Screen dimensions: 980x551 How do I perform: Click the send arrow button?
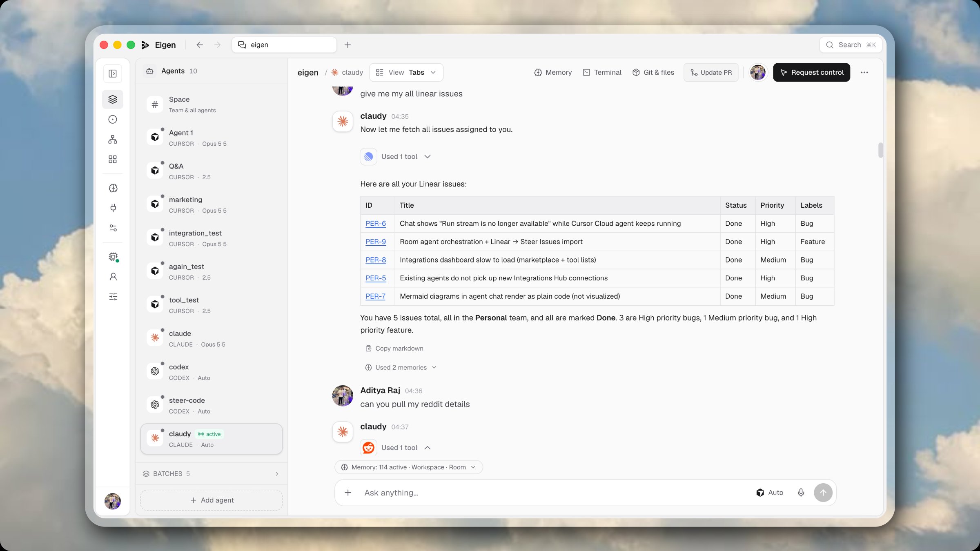(x=823, y=493)
